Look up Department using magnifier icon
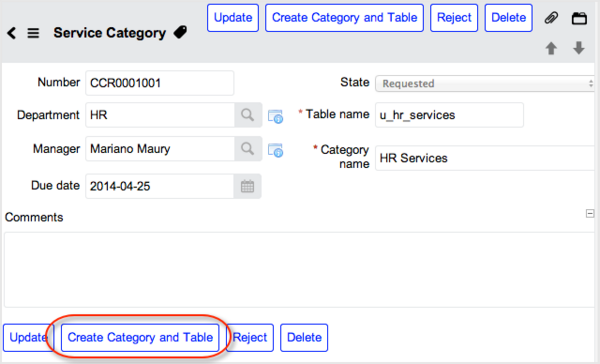 [248, 115]
